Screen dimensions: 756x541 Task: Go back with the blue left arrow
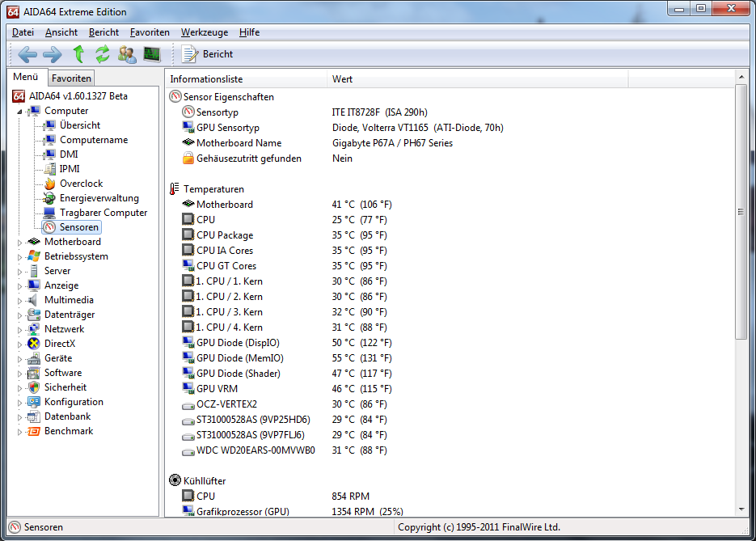27,54
